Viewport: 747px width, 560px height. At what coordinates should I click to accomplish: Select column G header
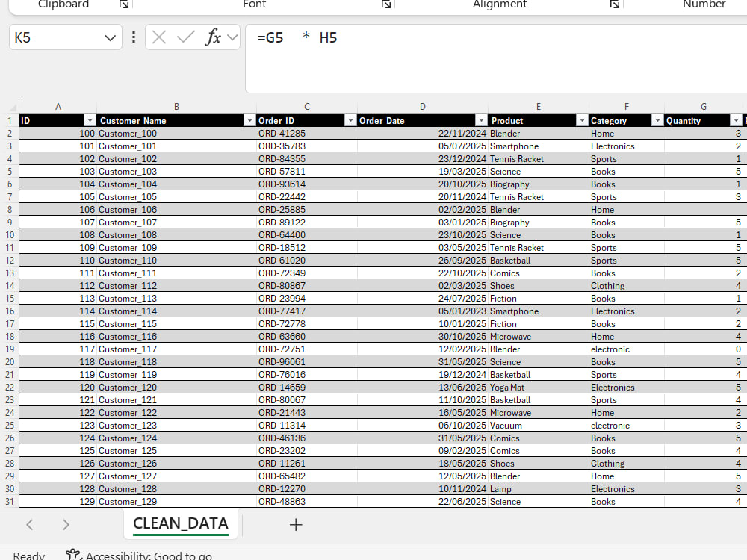tap(704, 107)
